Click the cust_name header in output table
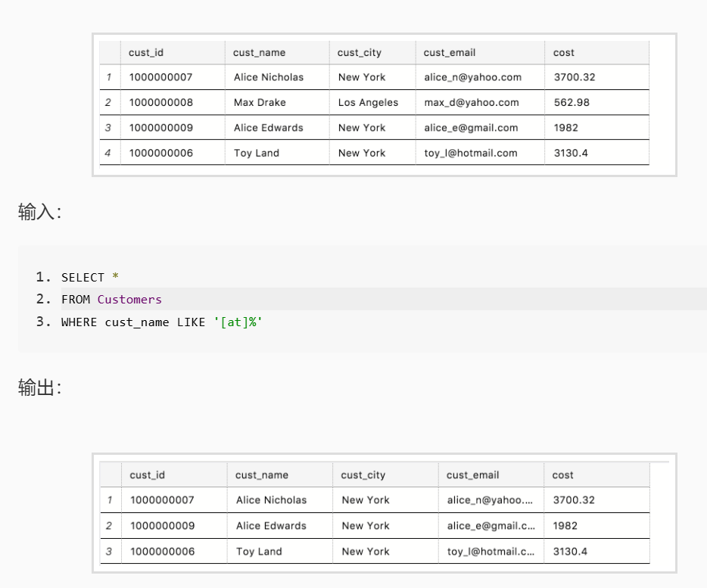The width and height of the screenshot is (707, 588). pos(280,474)
